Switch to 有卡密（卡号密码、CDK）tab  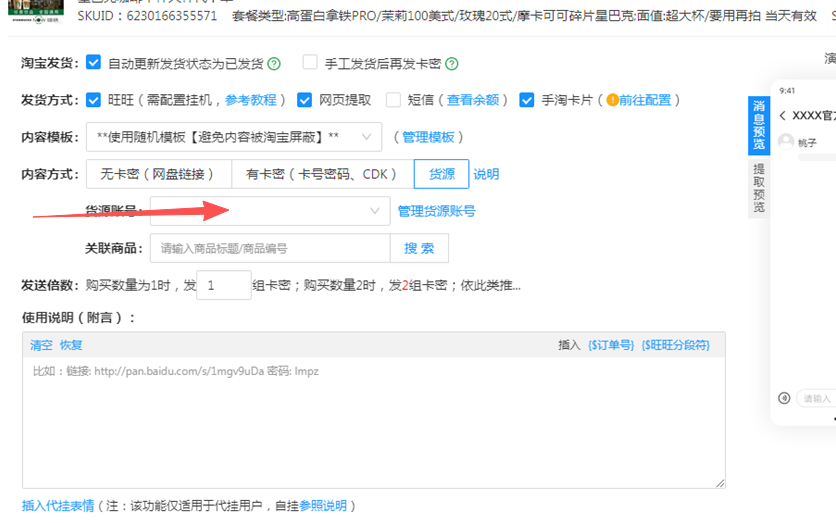(x=322, y=174)
